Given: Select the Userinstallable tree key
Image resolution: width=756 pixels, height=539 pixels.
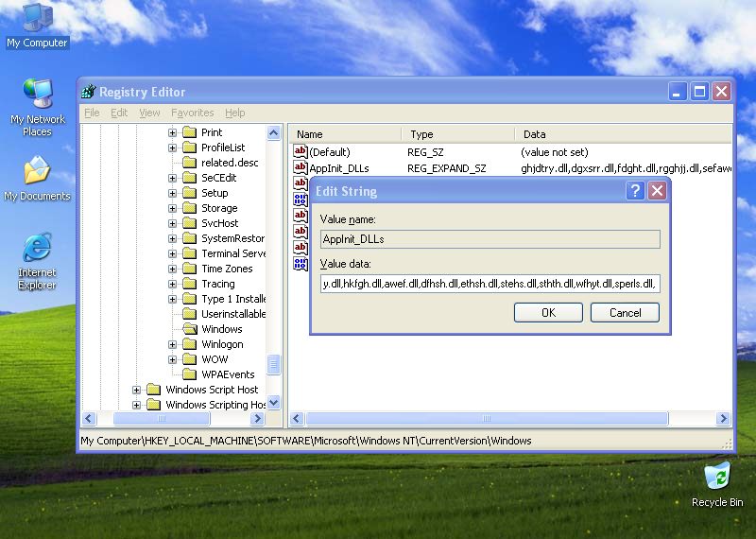Looking at the screenshot, I should (x=233, y=314).
